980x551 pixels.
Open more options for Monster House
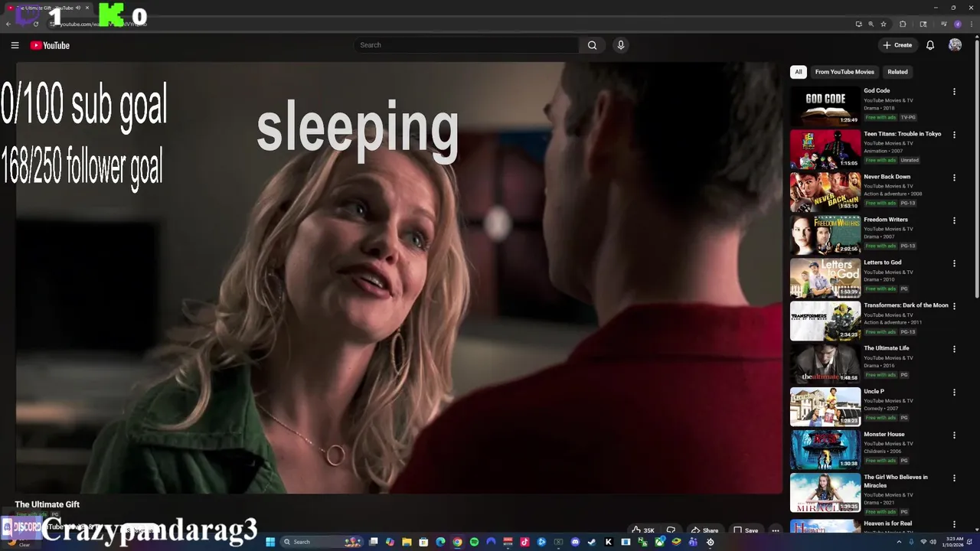point(954,435)
